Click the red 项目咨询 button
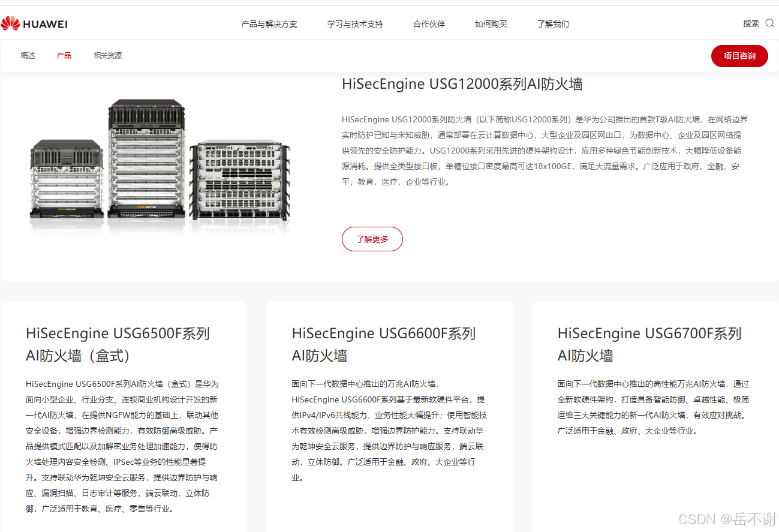779x532 pixels. (739, 56)
